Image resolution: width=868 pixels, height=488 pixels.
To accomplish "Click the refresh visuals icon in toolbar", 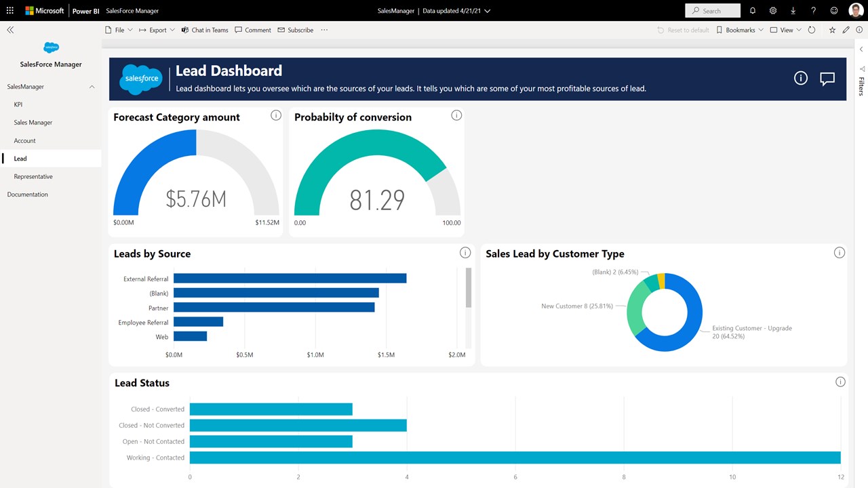I will coord(812,30).
